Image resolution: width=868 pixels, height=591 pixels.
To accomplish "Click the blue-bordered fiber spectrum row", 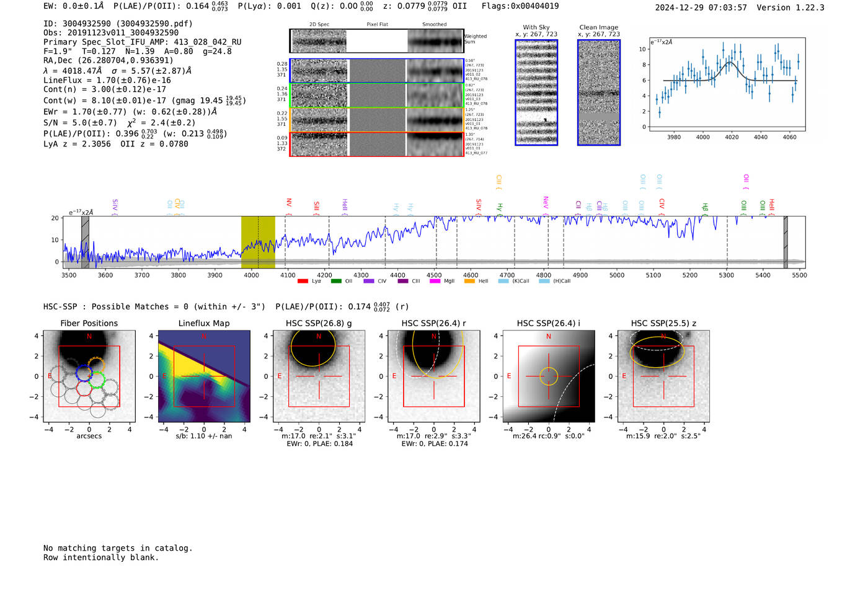I will click(x=376, y=71).
